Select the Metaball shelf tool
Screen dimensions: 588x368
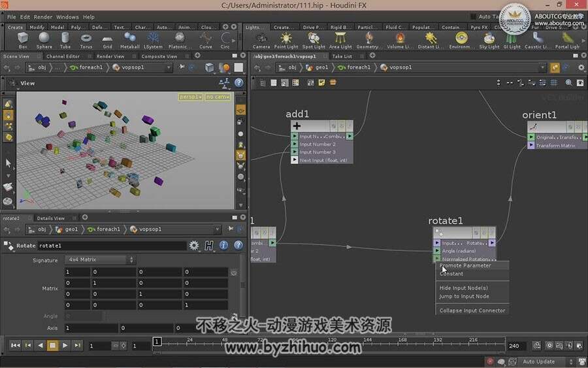coord(130,40)
